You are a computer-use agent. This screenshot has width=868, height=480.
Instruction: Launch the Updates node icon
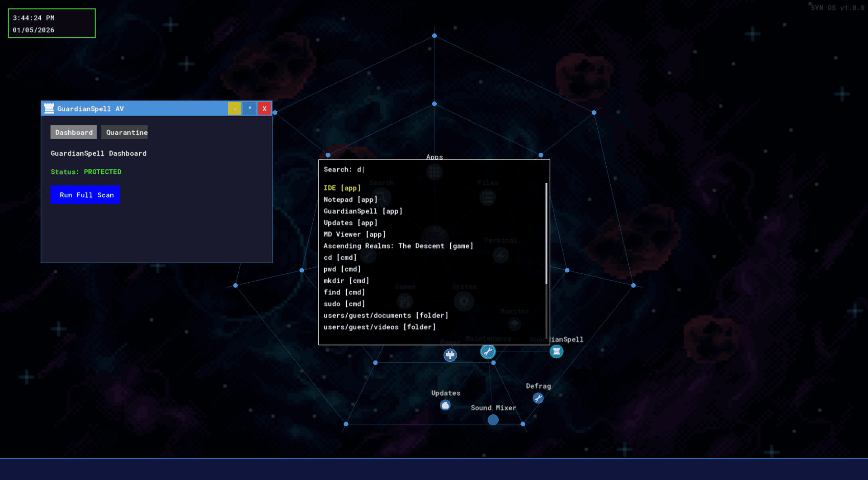tap(445, 405)
